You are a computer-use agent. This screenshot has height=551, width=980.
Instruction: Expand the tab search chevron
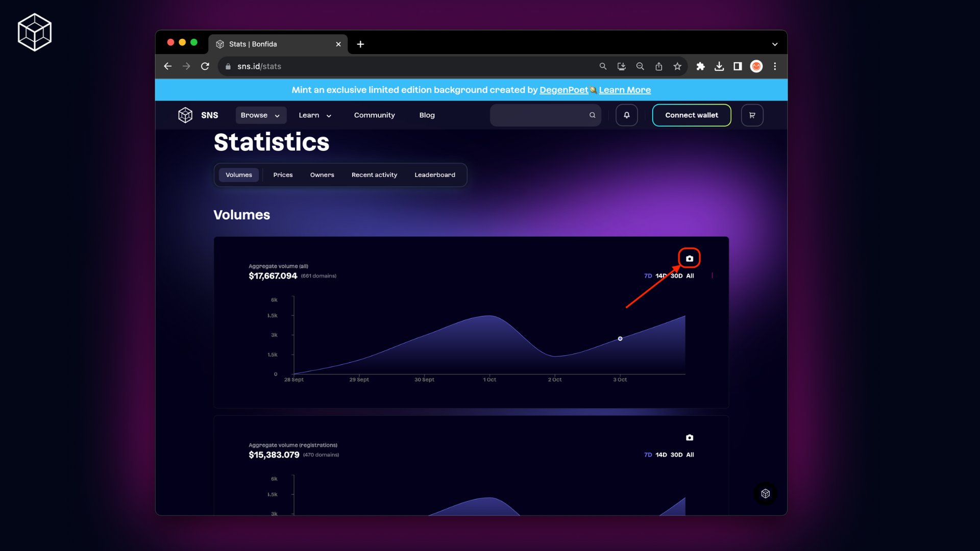[775, 44]
